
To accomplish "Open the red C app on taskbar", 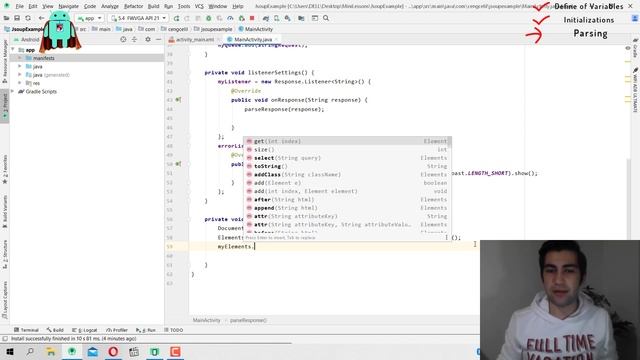I will tap(175, 351).
